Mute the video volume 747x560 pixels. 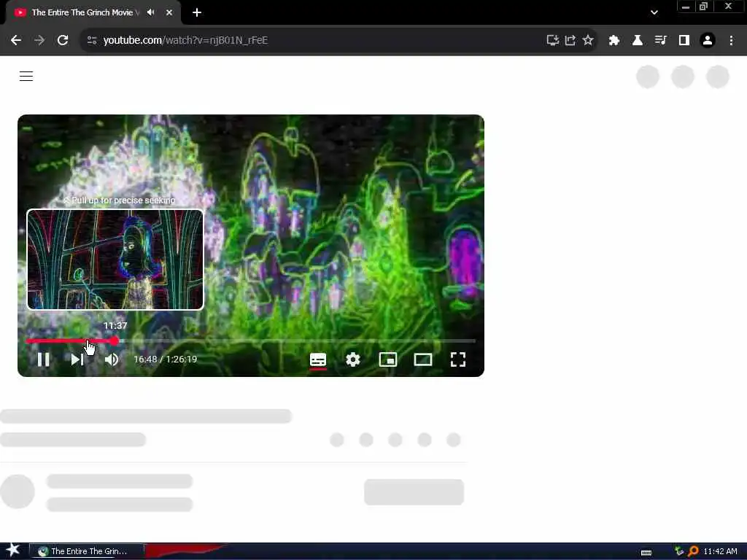click(x=112, y=359)
